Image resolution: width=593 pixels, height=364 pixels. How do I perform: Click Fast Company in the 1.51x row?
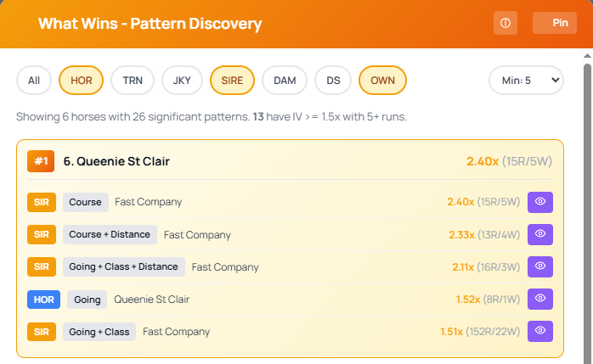click(x=176, y=332)
